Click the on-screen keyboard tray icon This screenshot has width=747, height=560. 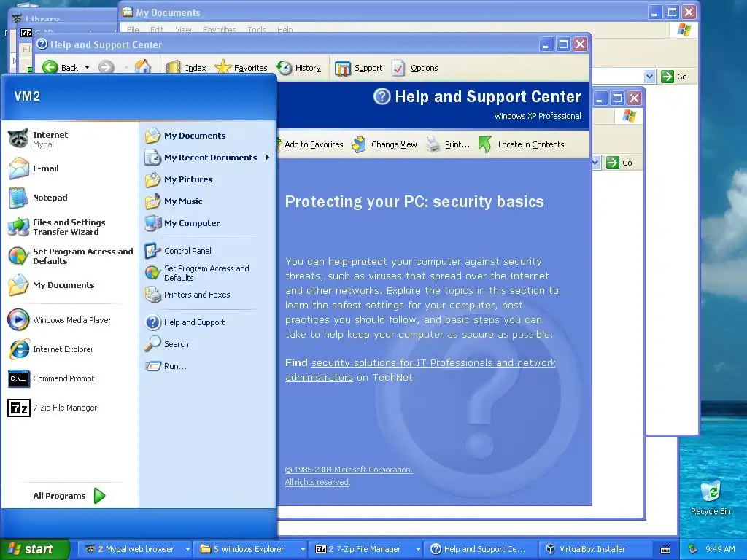(x=665, y=550)
